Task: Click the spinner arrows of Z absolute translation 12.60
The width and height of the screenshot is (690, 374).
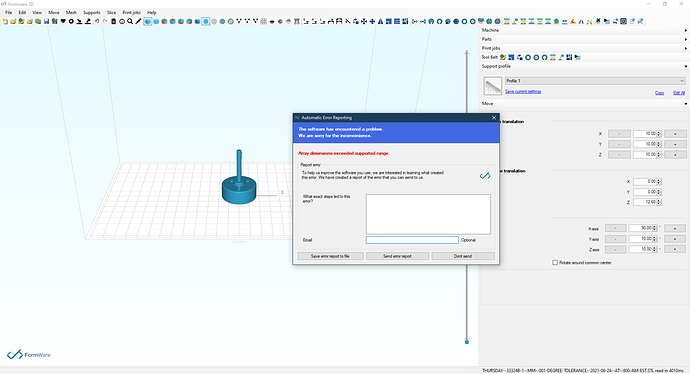Action: point(659,202)
